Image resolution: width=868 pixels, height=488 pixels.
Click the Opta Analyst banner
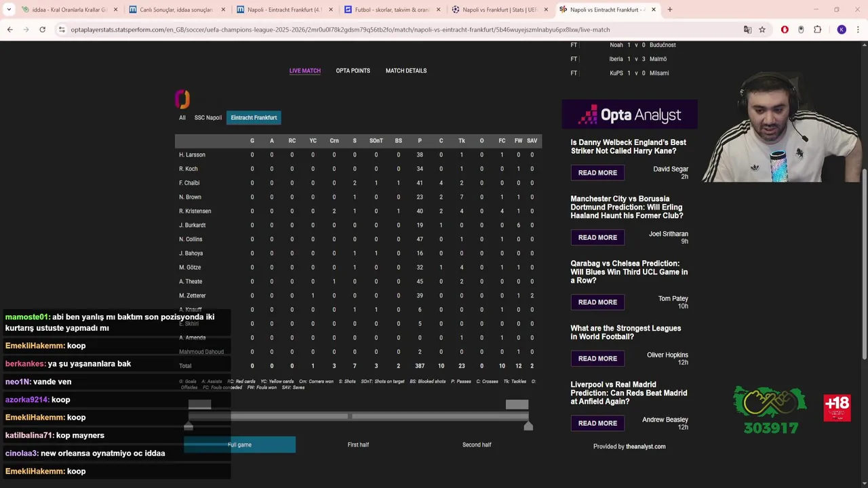click(629, 115)
